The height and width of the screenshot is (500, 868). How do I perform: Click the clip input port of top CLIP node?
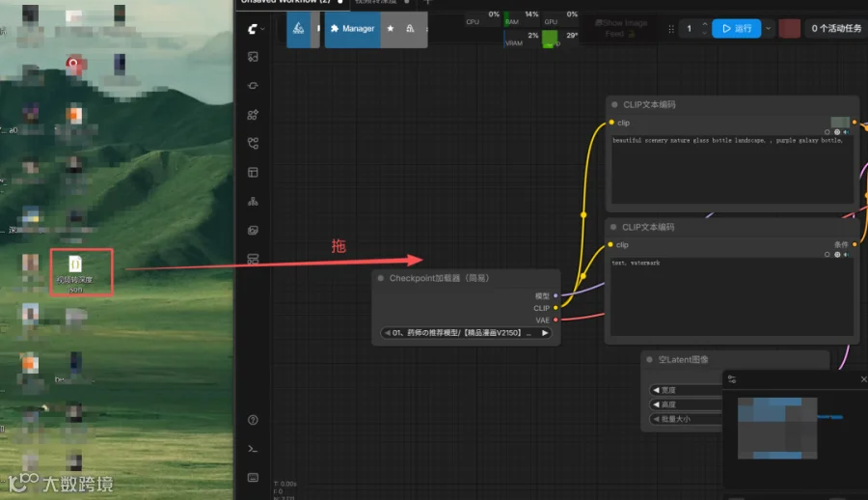pos(611,123)
